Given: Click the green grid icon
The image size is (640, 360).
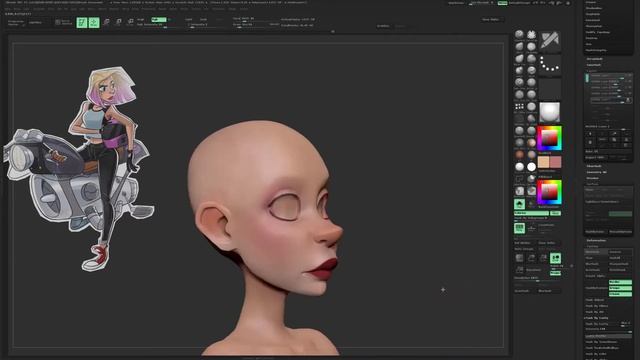Looking at the screenshot, I should [519, 228].
